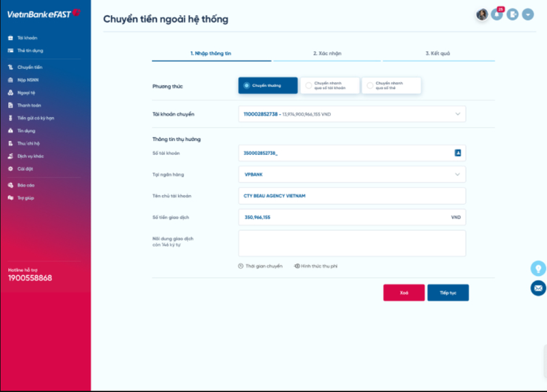Click the Hình thức thu phí link
The image size is (547, 392).
(x=319, y=266)
